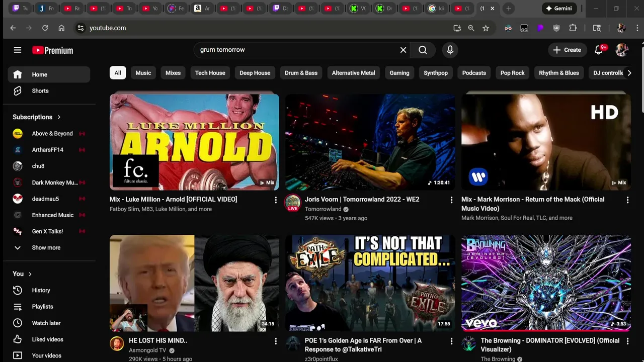Select the Synthpop filter chip
The height and width of the screenshot is (362, 644).
pos(436,73)
